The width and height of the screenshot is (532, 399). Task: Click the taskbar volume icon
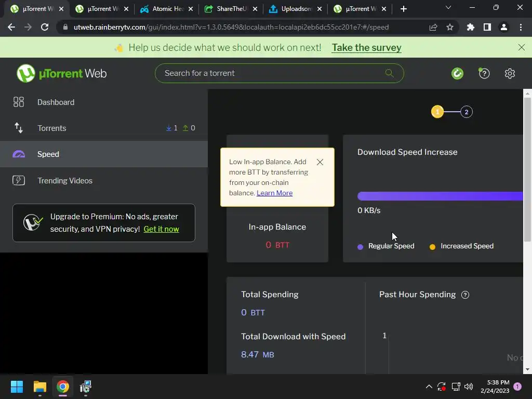pos(469,387)
